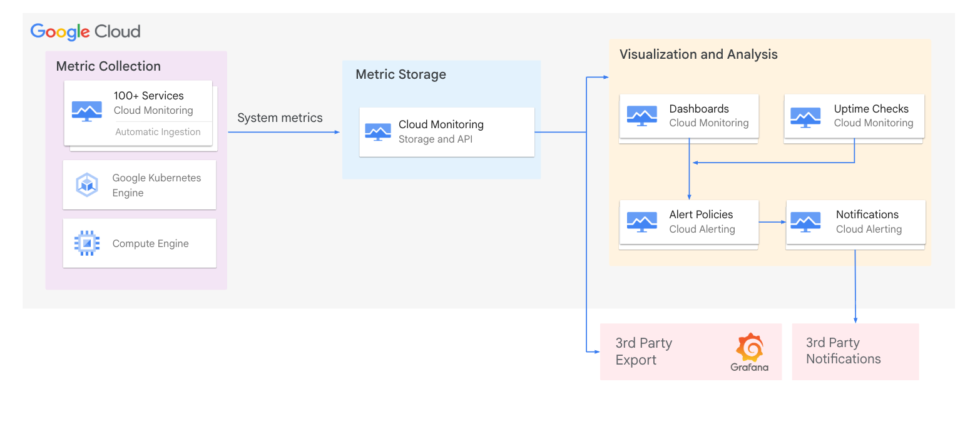The image size is (980, 434).
Task: Click the Cloud Alerting subtitle under Alert Policies
Action: (x=702, y=229)
